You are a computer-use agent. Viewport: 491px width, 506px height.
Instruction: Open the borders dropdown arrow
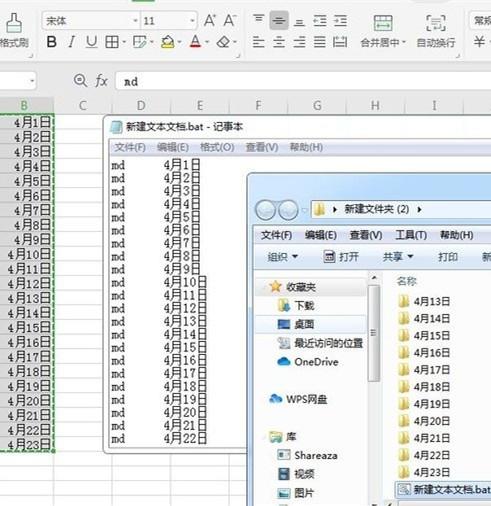124,42
